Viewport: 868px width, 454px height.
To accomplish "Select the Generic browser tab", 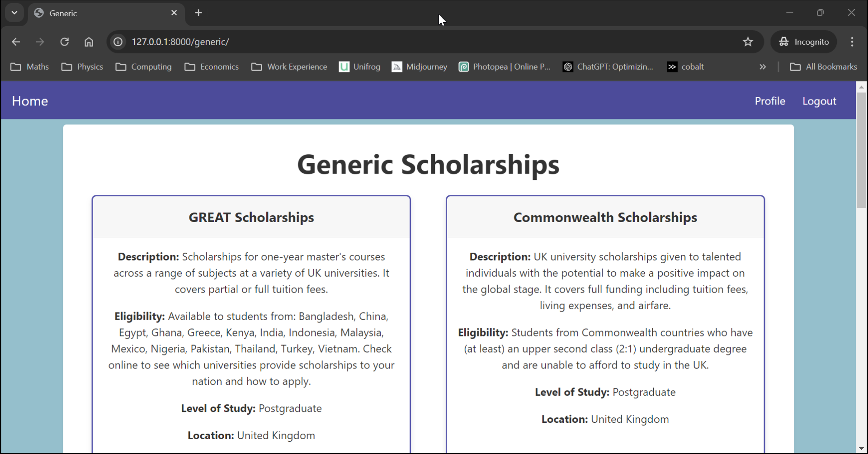I will [106, 14].
